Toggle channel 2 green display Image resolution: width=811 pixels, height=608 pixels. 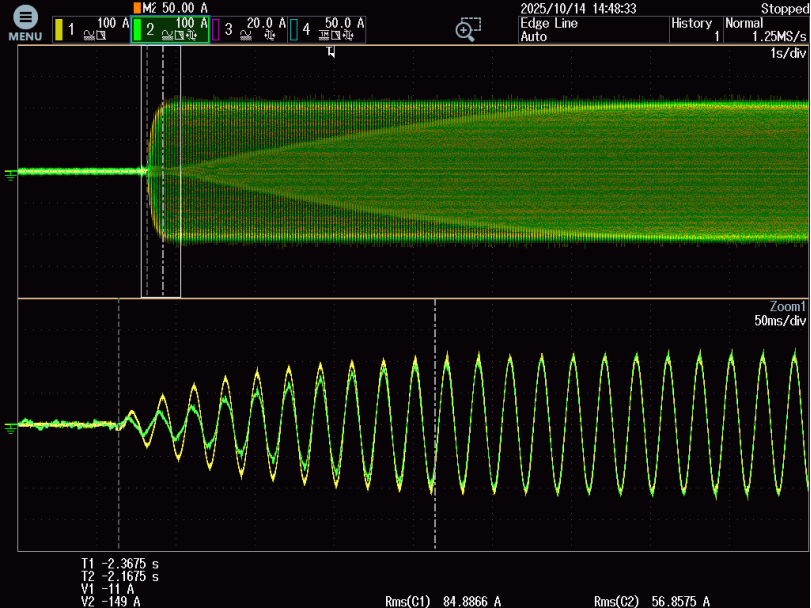[x=170, y=30]
